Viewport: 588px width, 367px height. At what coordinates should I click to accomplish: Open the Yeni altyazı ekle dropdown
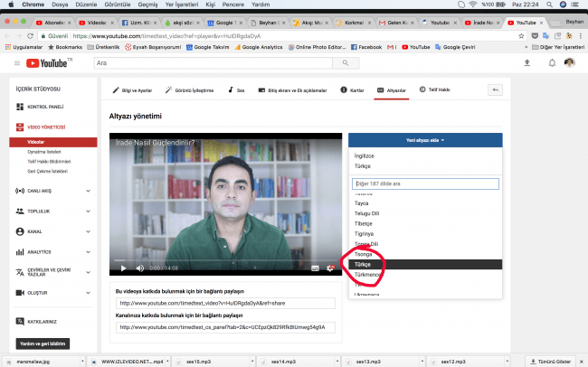point(424,140)
